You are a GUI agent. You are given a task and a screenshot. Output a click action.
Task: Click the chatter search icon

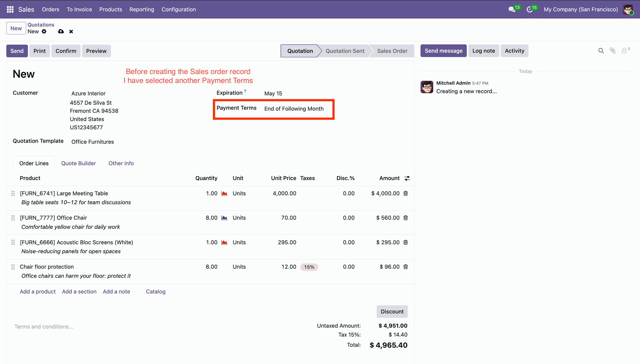tap(601, 51)
